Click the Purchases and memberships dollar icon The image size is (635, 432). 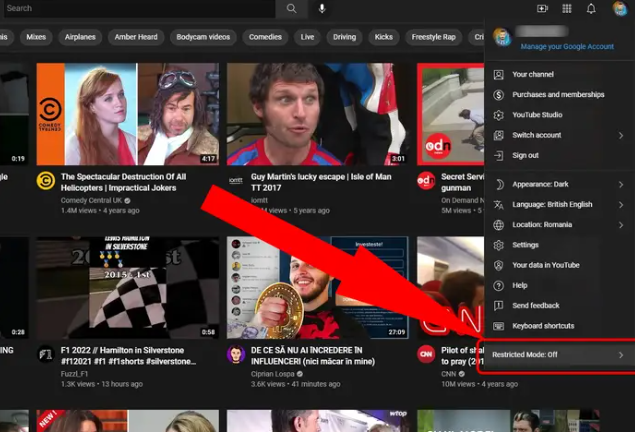click(499, 95)
